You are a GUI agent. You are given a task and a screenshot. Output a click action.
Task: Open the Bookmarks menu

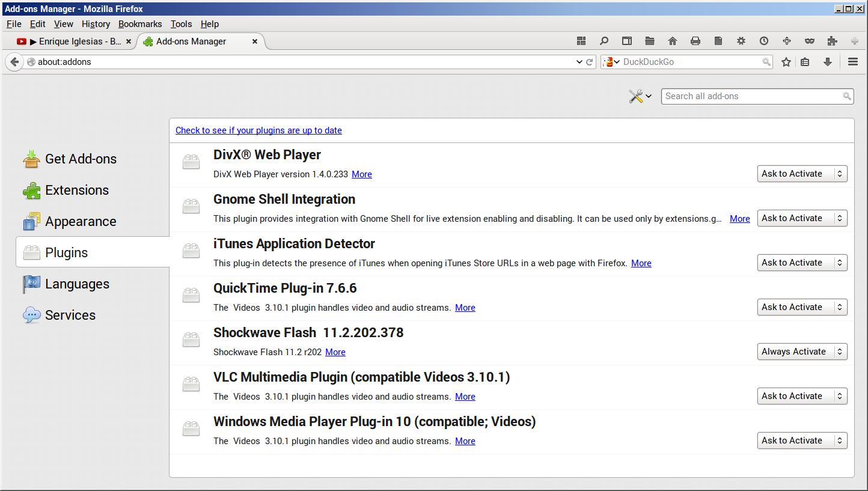pos(139,24)
